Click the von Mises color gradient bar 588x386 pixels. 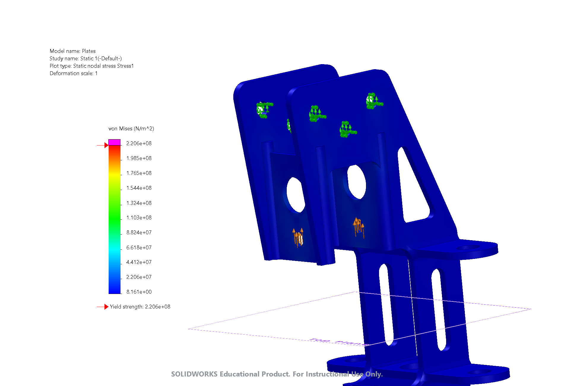pyautogui.click(x=114, y=220)
